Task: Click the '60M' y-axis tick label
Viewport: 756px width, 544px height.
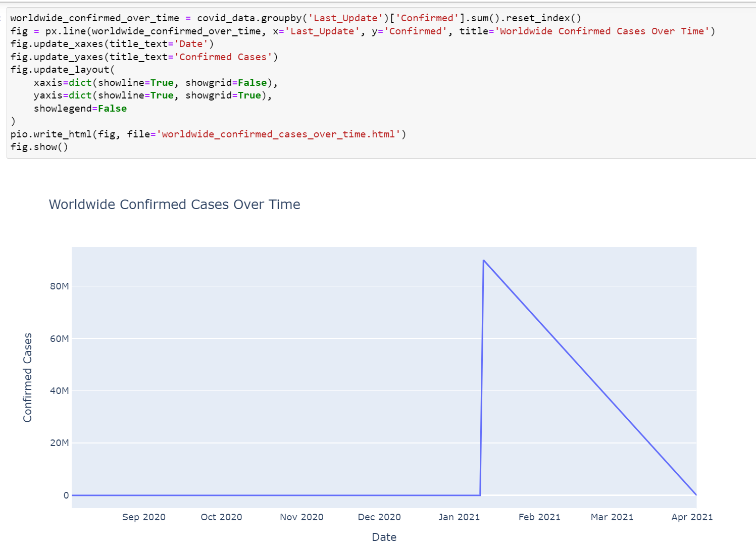Action: 60,339
